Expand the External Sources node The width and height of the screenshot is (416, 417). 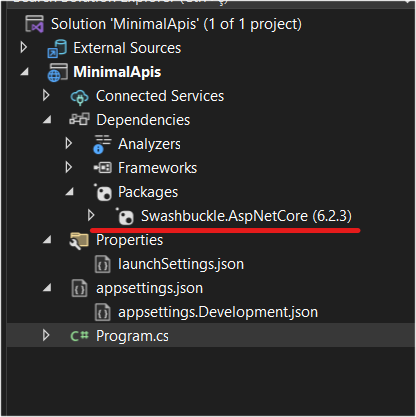click(24, 48)
